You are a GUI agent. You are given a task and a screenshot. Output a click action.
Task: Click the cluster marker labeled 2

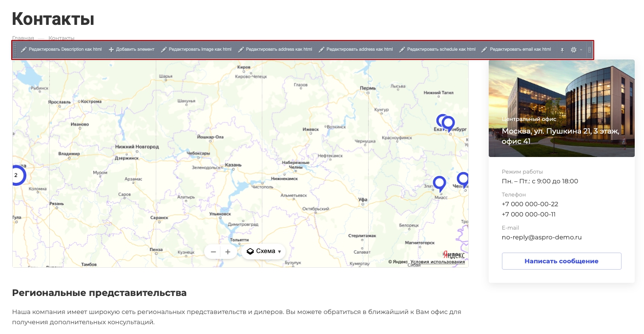(x=17, y=175)
